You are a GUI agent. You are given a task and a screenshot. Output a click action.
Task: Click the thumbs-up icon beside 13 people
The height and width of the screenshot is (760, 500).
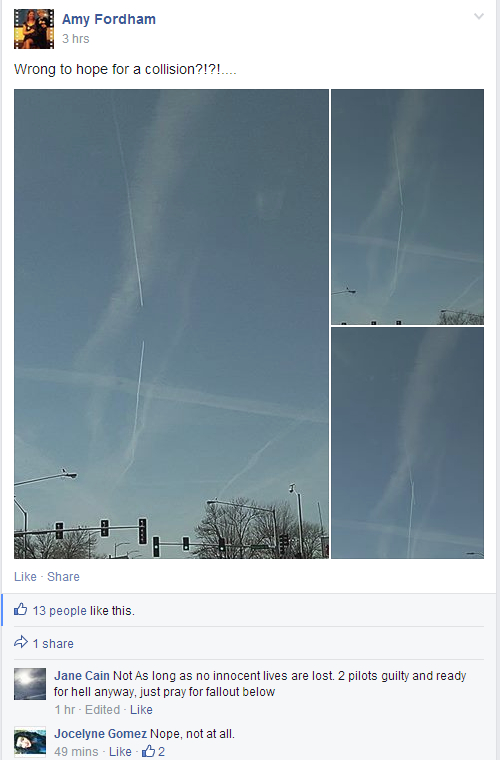(20, 609)
